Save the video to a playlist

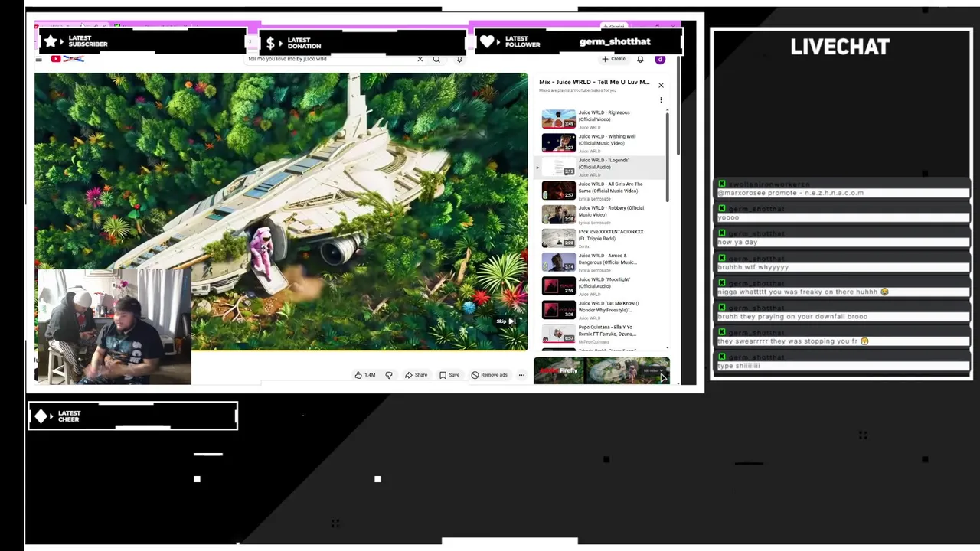click(449, 375)
